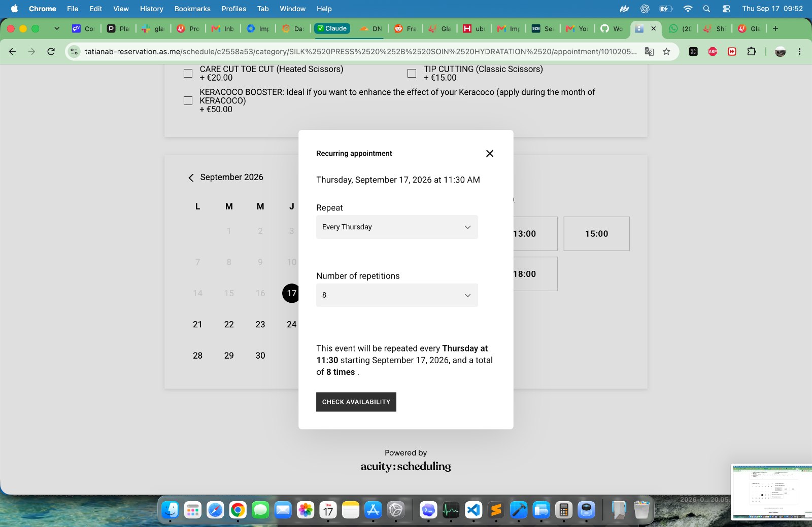Viewport: 812px width, 527px height.
Task: Tick the CARE CUT TOE CUT checkbox
Action: click(x=188, y=74)
